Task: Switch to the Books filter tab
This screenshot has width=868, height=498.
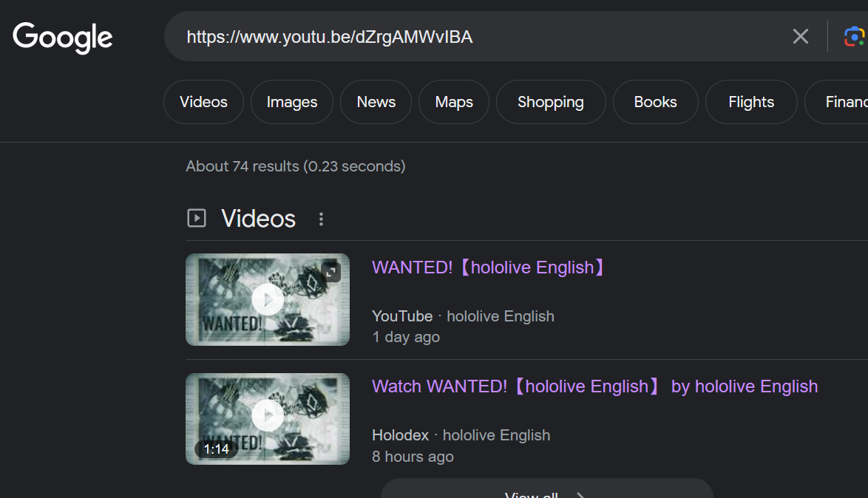Action: click(655, 102)
